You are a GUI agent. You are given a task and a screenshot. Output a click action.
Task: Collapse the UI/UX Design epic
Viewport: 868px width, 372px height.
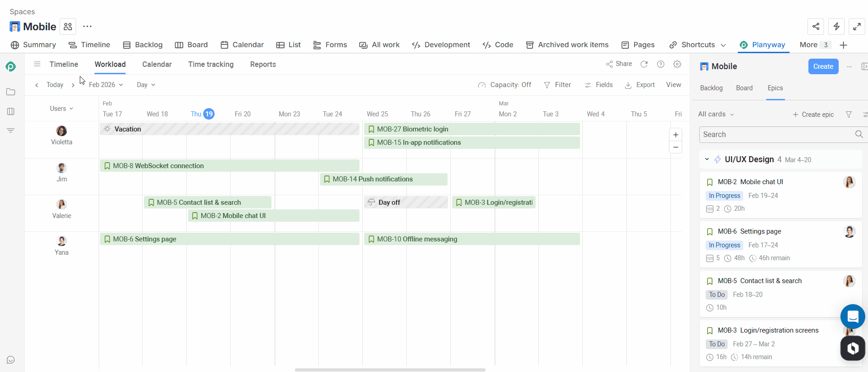[x=707, y=159]
